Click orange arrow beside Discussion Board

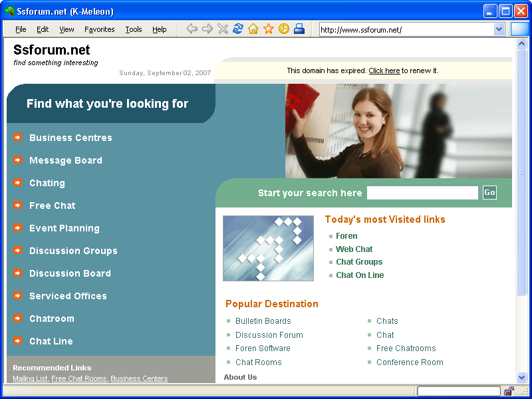click(18, 273)
